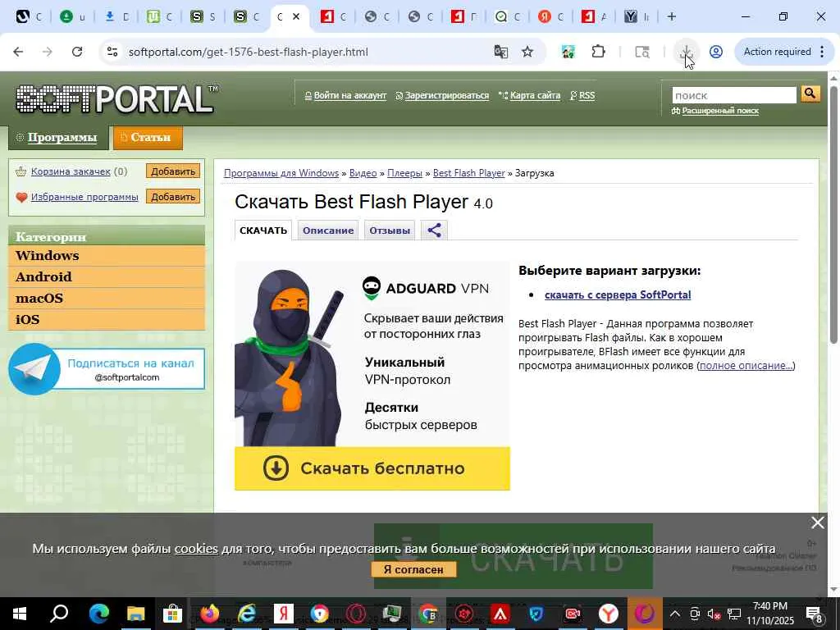Open the red Adobe-style A taskbar icon

[500, 614]
